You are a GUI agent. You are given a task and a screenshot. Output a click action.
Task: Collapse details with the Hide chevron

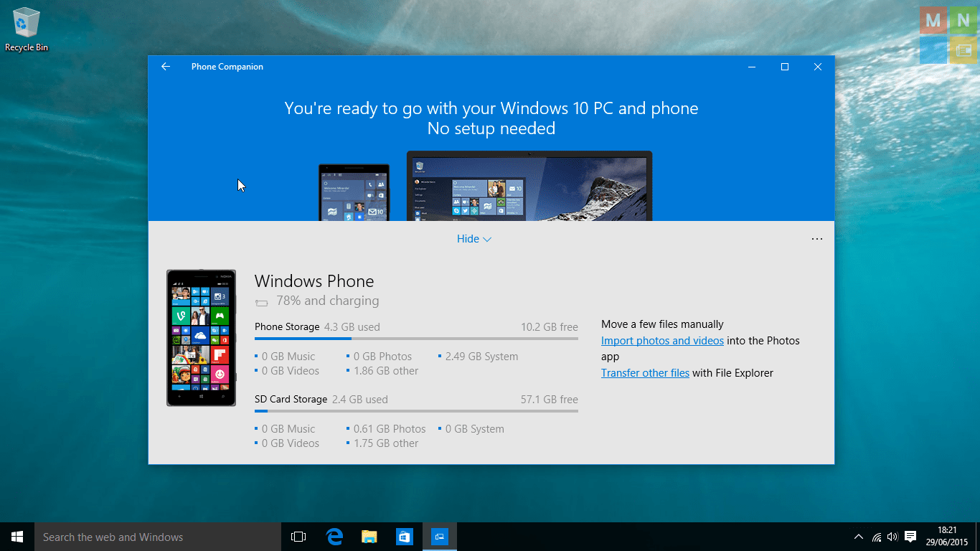coord(473,239)
